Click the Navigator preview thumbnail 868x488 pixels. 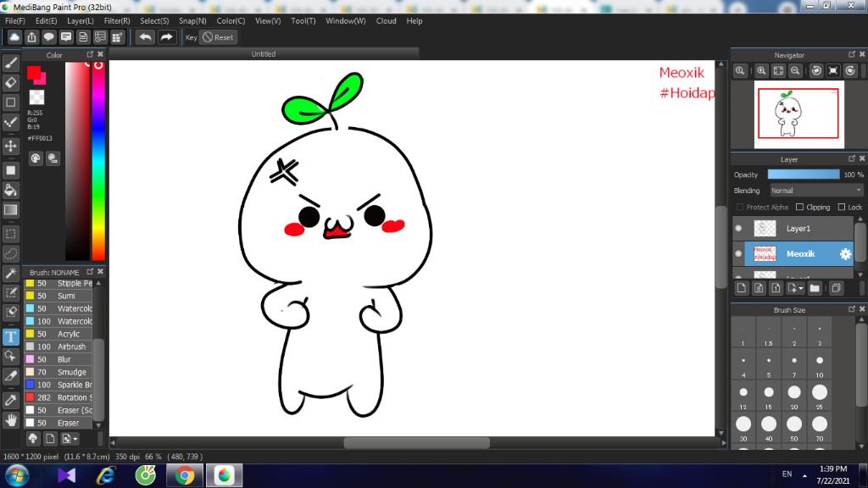coord(798,114)
